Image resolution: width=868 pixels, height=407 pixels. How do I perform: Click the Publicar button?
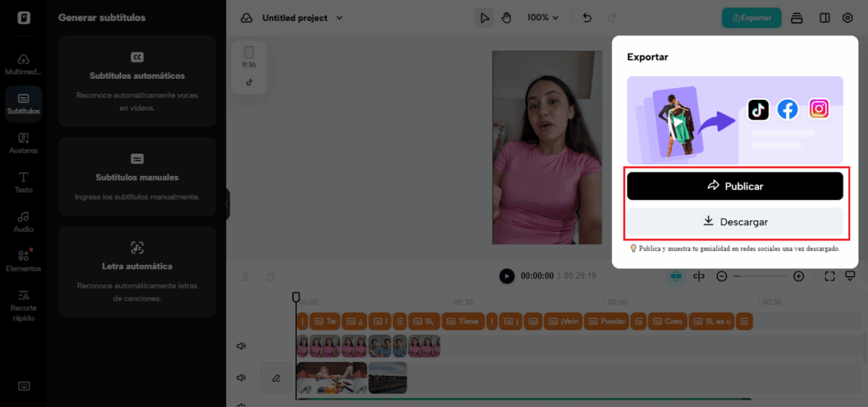coord(734,186)
